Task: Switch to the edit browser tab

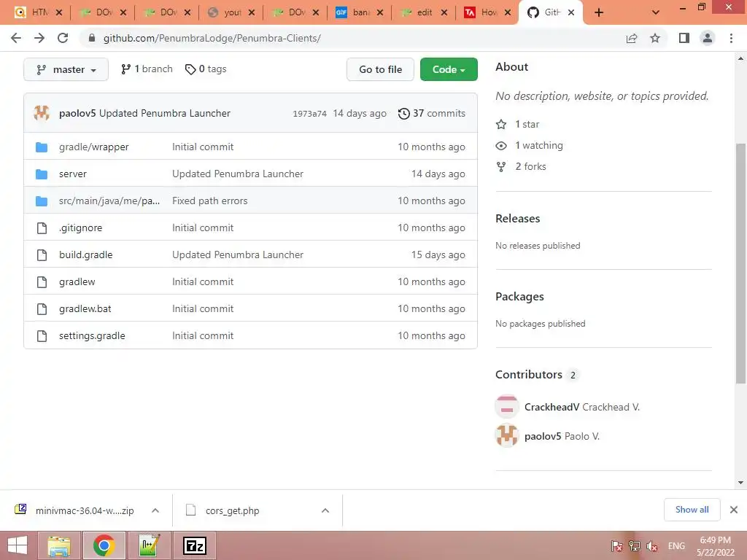Action: [425, 12]
